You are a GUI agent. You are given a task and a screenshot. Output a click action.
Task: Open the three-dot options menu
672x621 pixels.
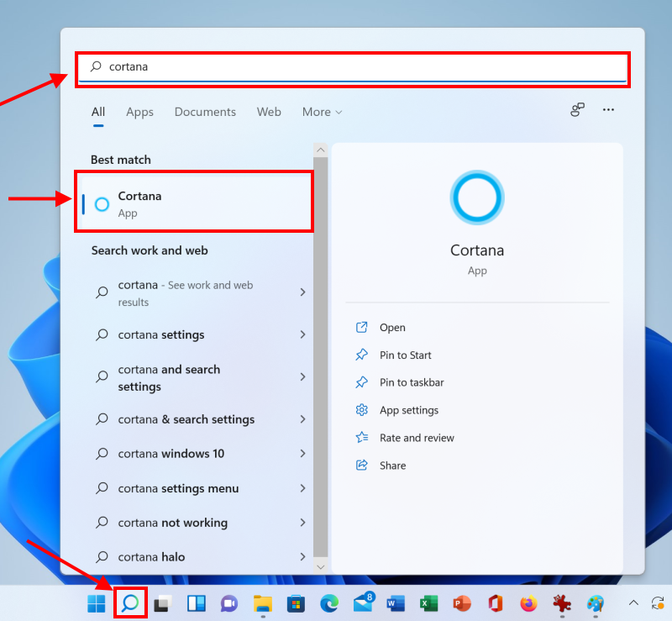(x=608, y=110)
